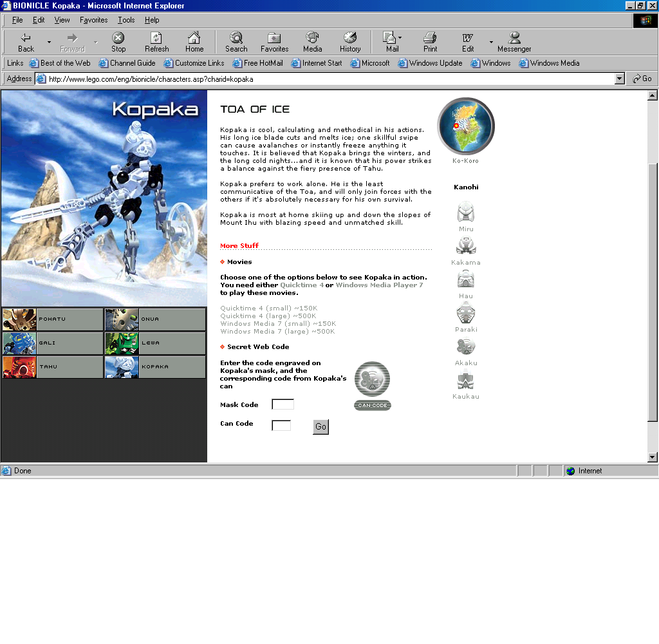Image resolution: width=659 pixels, height=644 pixels.
Task: Open the Help menu
Action: [152, 20]
